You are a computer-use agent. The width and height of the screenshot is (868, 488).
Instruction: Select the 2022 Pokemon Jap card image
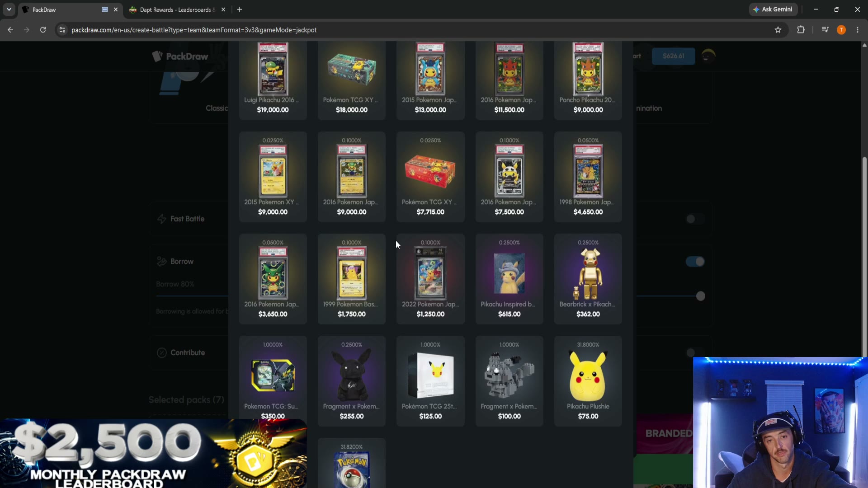[x=430, y=273]
